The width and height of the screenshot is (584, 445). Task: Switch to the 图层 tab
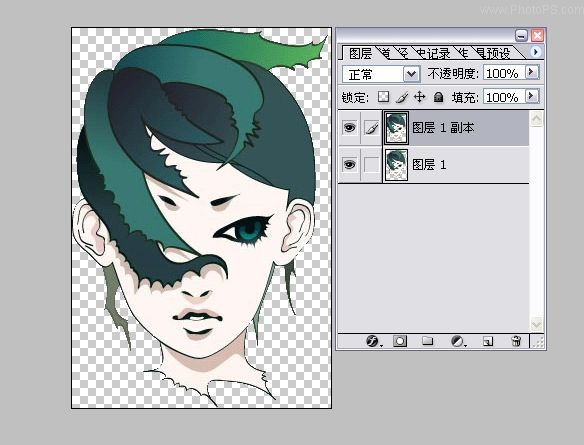[360, 54]
